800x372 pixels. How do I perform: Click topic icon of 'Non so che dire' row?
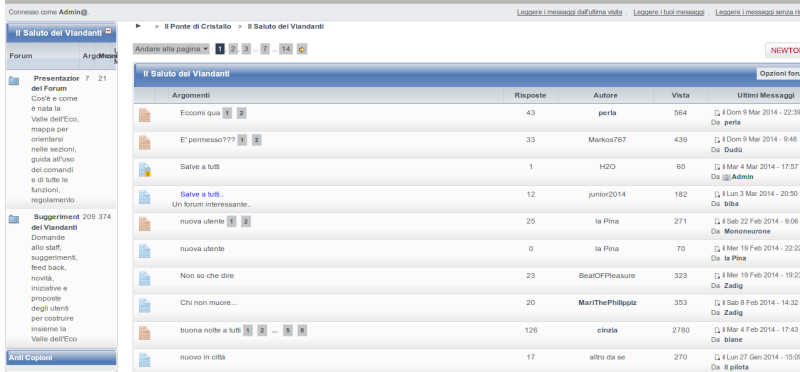tap(144, 278)
